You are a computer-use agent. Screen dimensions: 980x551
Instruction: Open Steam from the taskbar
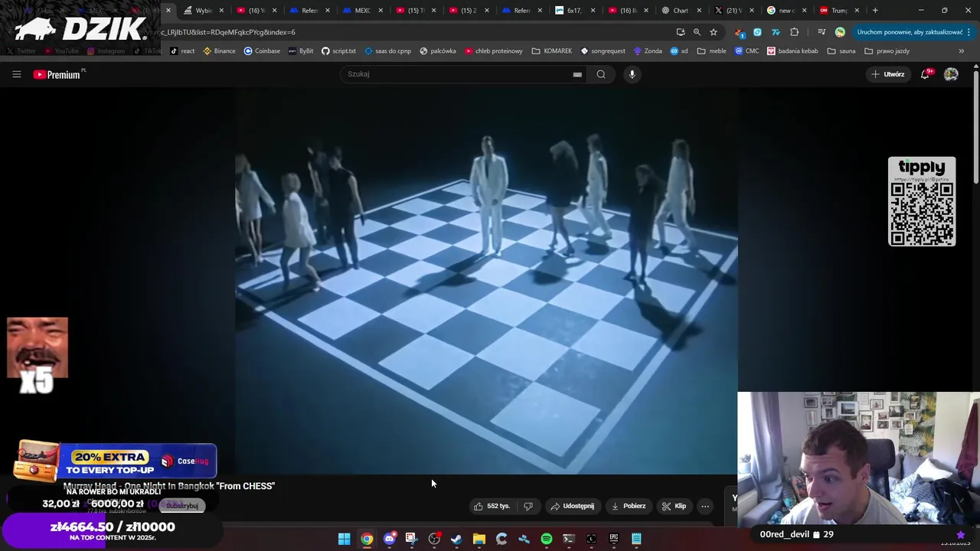pos(456,539)
